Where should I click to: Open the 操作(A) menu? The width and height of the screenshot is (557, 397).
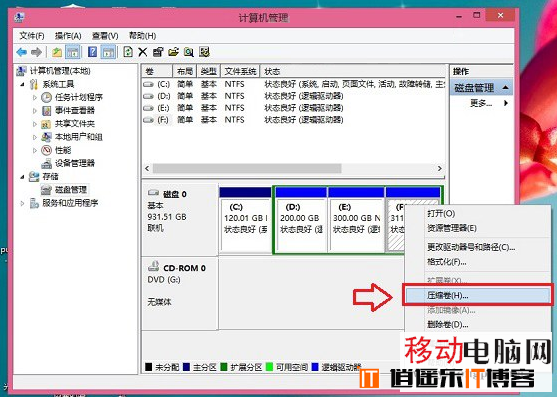[68, 36]
